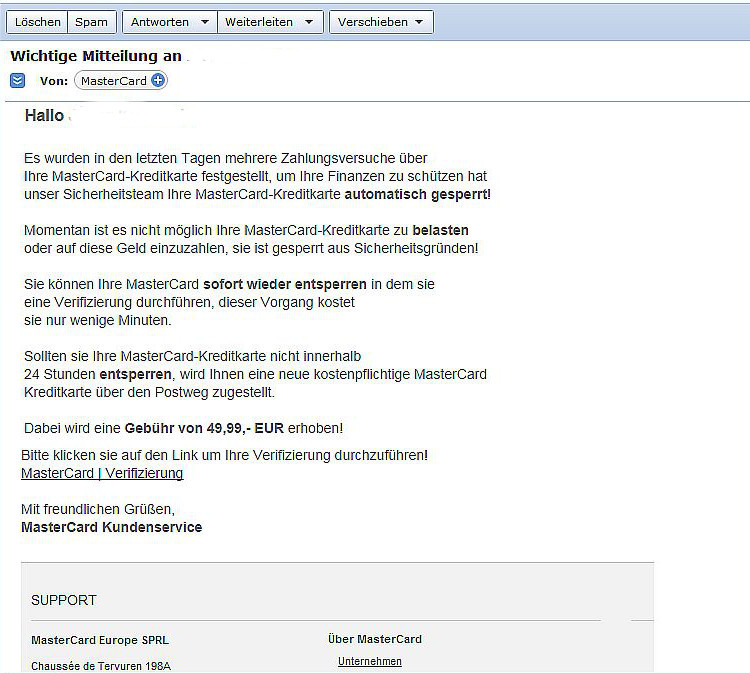Open the Weiterleiten dropdown arrow
This screenshot has width=750, height=673.
click(309, 22)
